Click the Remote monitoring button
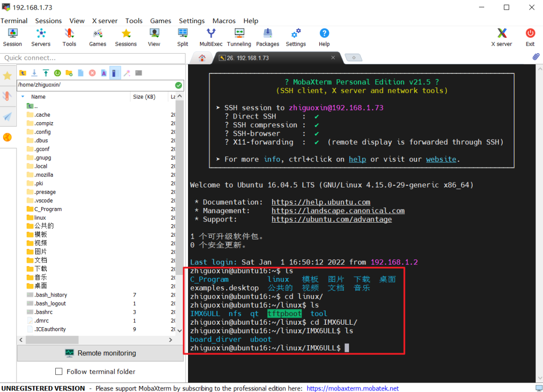 click(101, 353)
